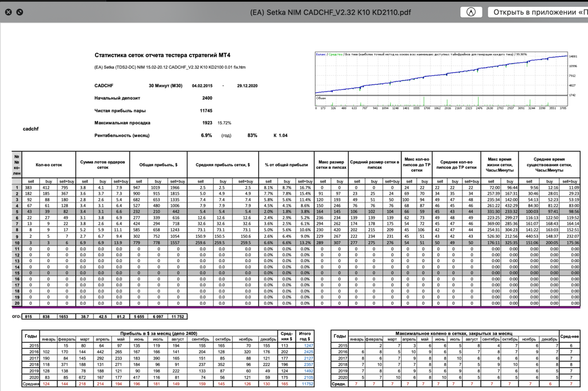This screenshot has width=588, height=391.
Task: Click the "Макс размер сетки в пипсах" header
Action: point(331,165)
